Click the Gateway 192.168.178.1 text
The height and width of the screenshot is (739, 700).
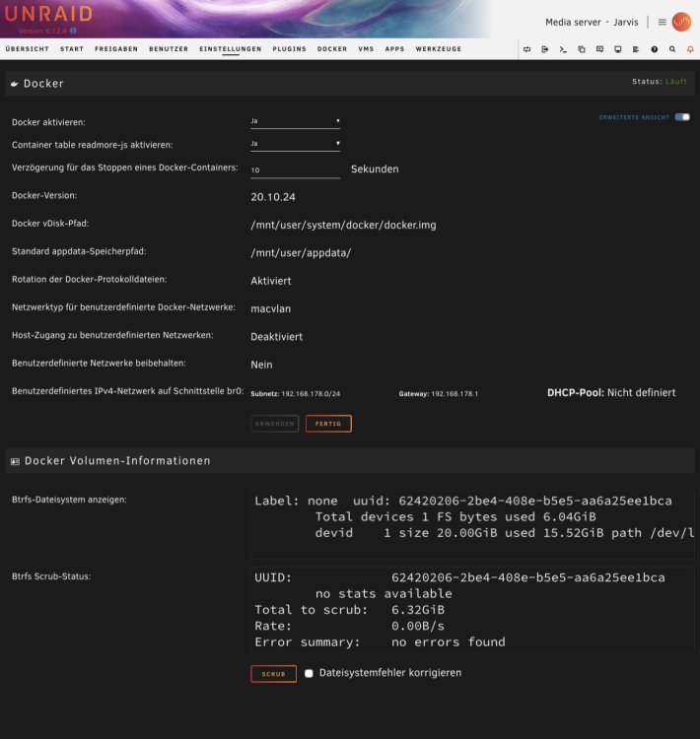point(438,394)
